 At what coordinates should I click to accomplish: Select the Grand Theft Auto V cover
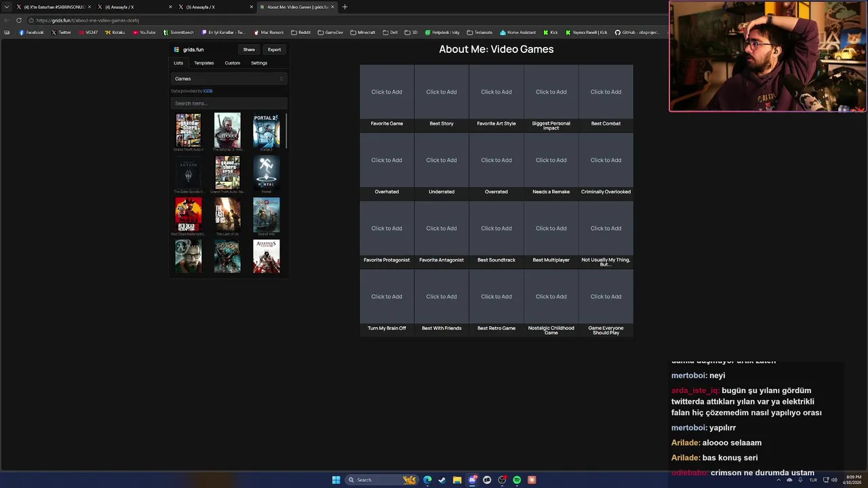[189, 130]
